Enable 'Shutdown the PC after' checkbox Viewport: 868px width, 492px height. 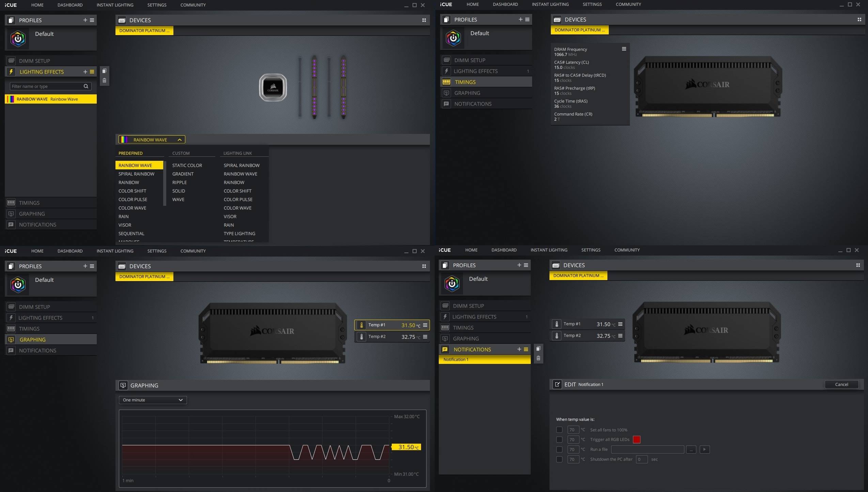(x=559, y=459)
